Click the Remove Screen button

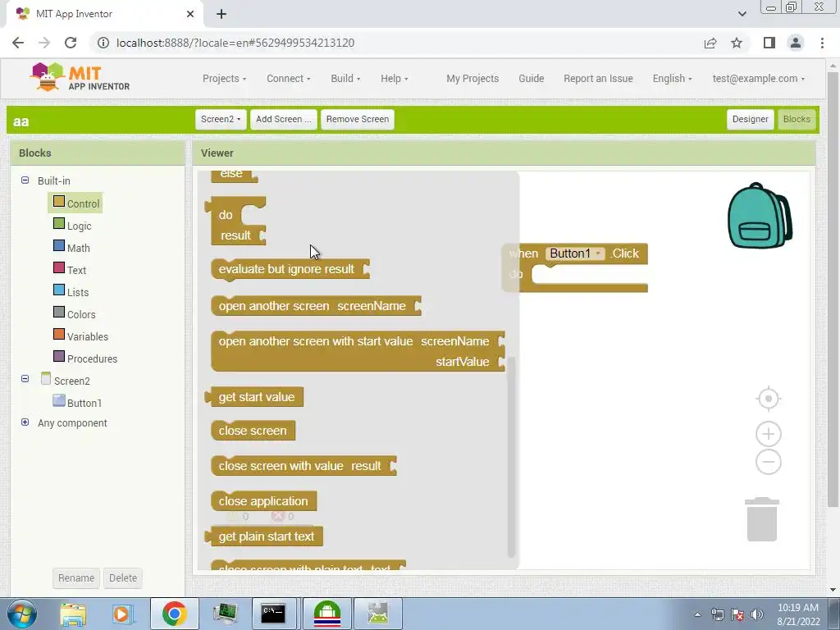358,120
